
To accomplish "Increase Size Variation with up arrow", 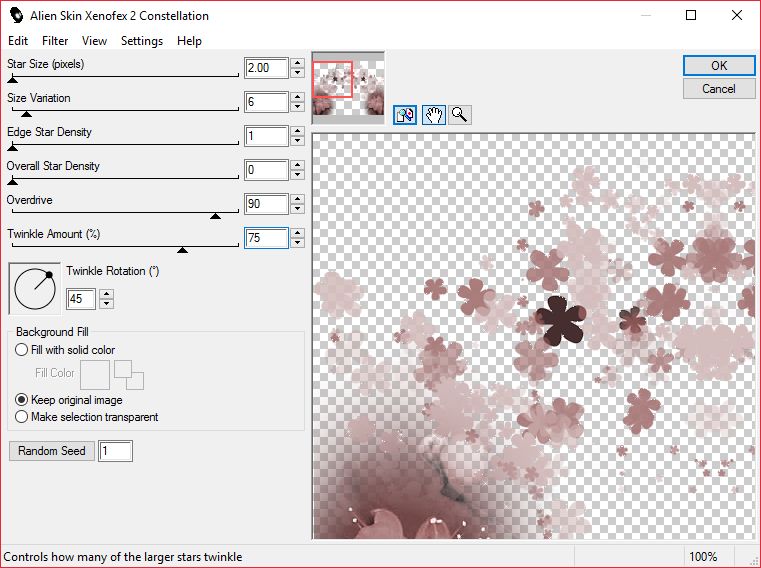I will [x=298, y=97].
